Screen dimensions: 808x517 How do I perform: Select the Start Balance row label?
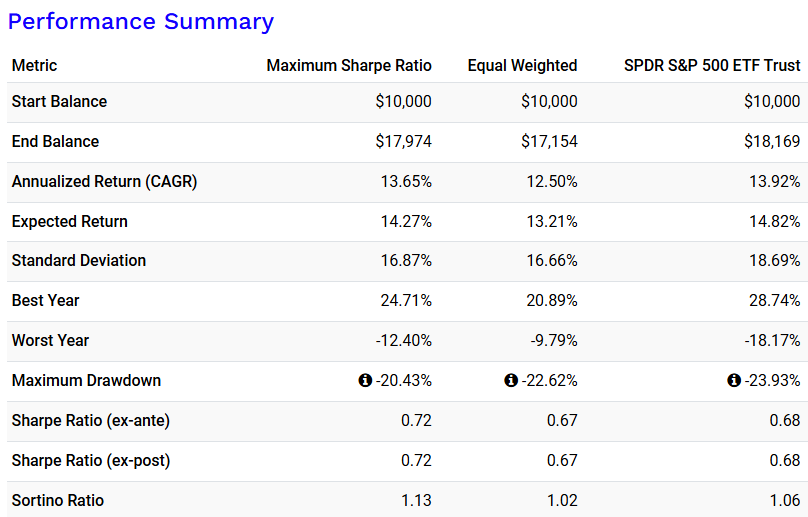59,101
